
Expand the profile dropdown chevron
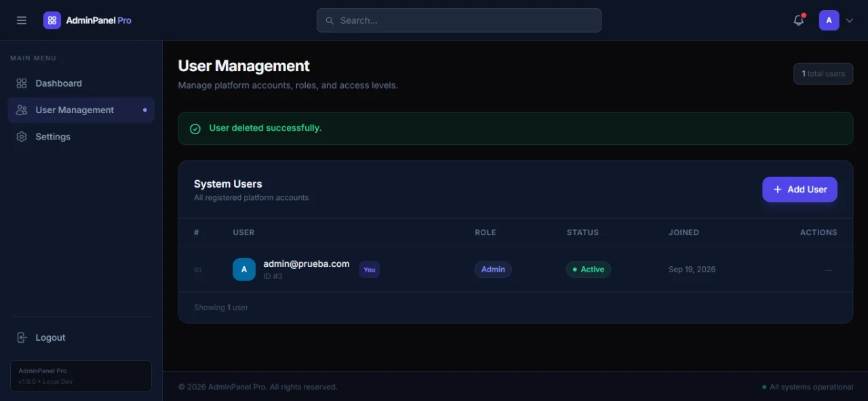coord(850,20)
